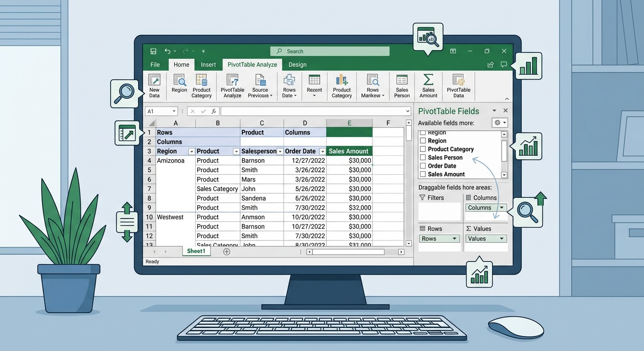Viewport: 644px width, 351px height.
Task: Click the cell containing Sandena
Action: point(262,198)
